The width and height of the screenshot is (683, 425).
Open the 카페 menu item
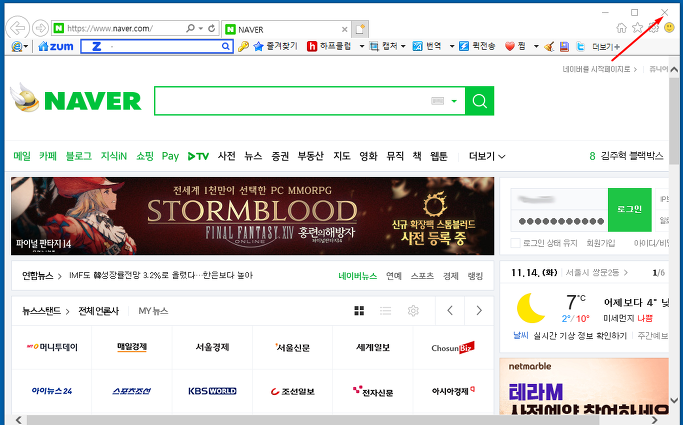point(48,156)
